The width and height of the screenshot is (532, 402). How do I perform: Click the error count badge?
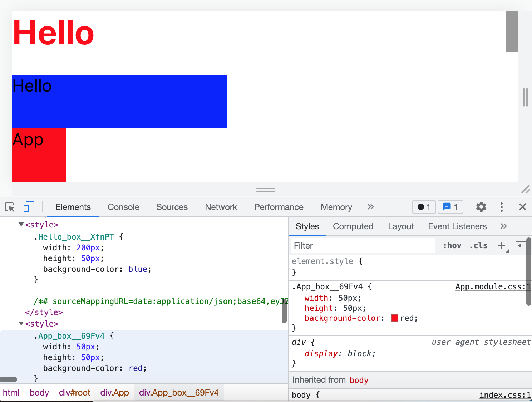[424, 207]
